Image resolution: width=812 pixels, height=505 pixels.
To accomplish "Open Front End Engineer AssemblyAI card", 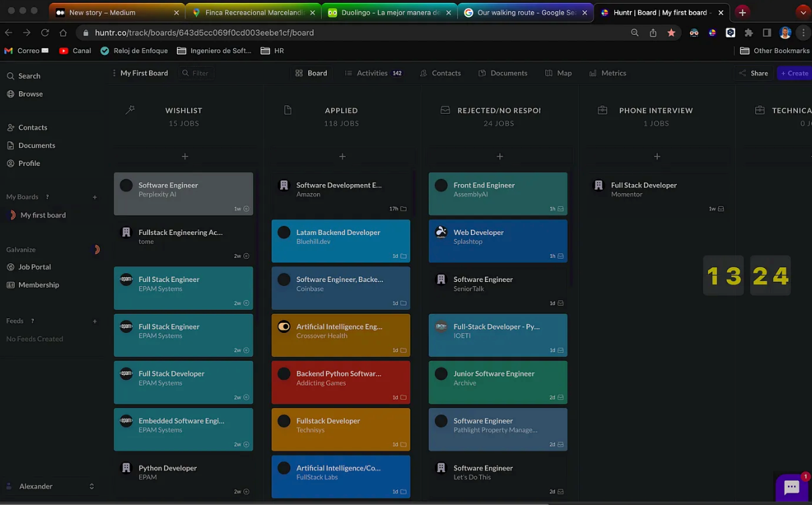I will pyautogui.click(x=498, y=194).
